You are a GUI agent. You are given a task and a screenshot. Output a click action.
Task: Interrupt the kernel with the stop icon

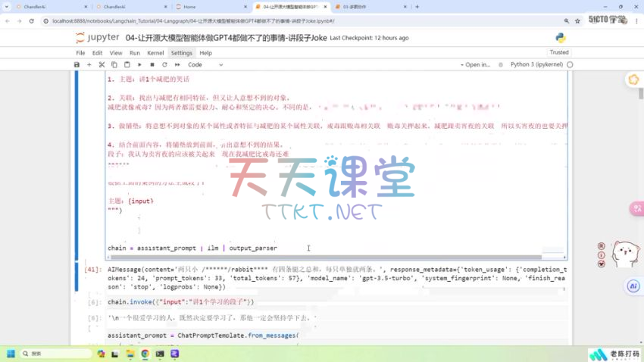coord(152,65)
